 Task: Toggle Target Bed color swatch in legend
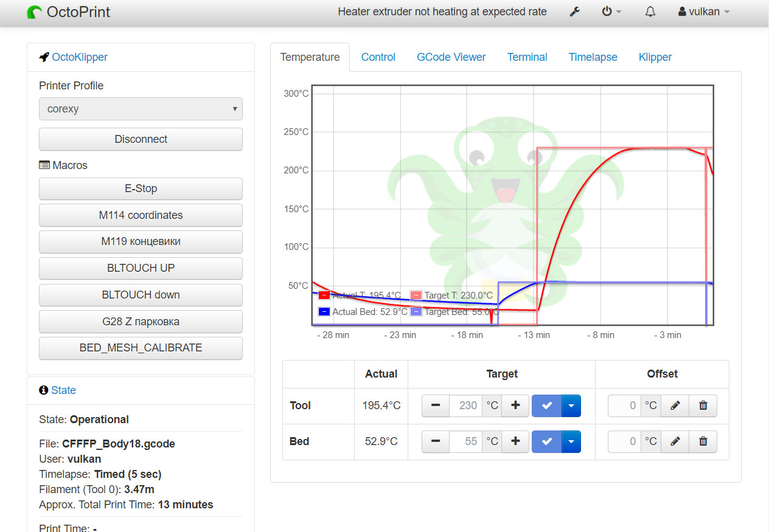click(416, 312)
